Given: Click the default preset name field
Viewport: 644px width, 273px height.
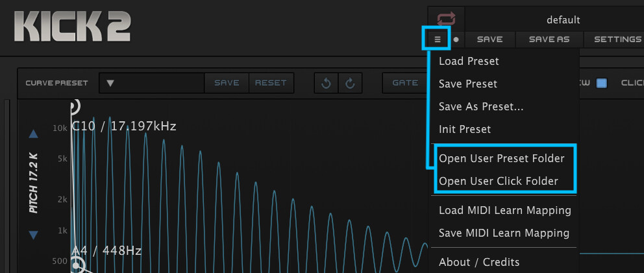Looking at the screenshot, I should (x=555, y=19).
